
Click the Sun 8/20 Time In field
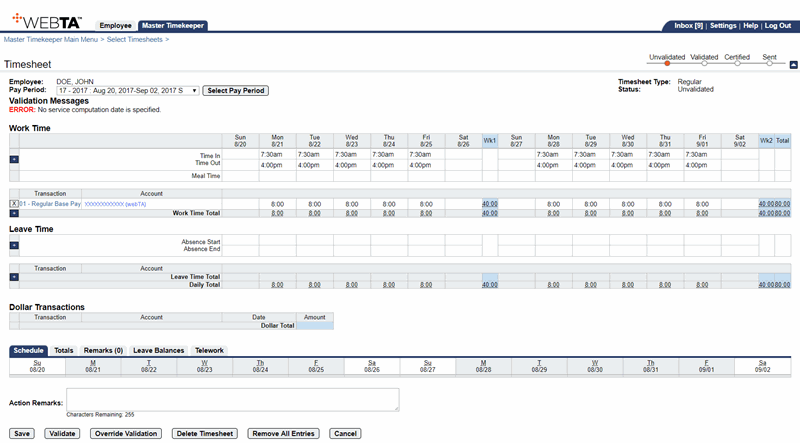240,154
